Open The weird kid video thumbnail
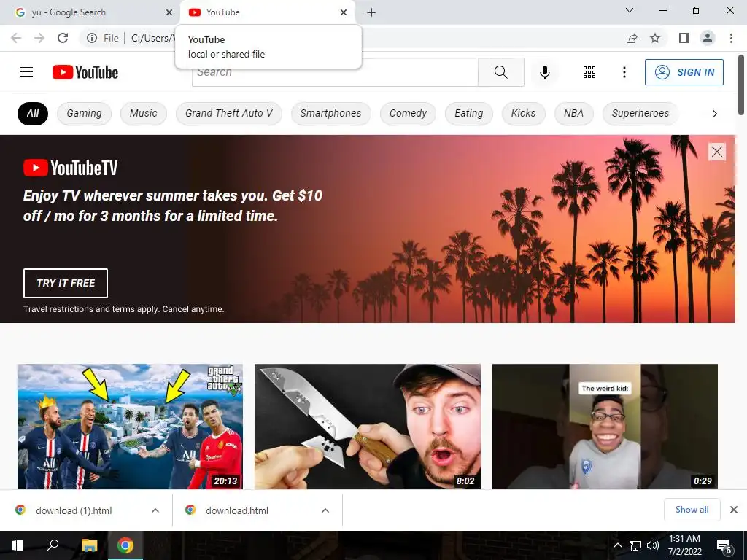 pos(605,427)
